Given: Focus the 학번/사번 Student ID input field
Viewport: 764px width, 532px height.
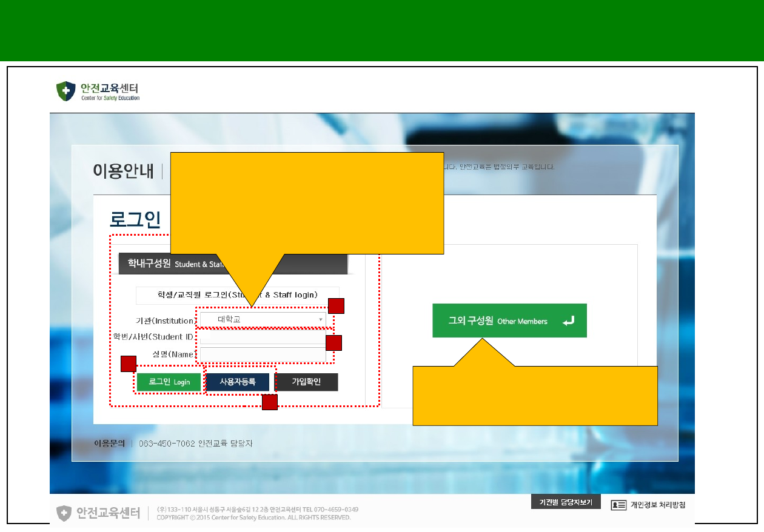Looking at the screenshot, I should (262, 337).
